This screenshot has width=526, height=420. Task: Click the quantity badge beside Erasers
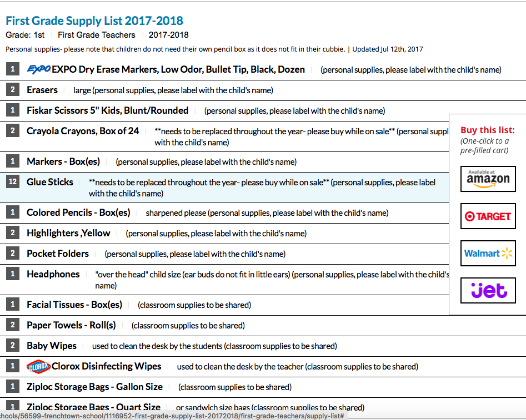click(x=13, y=89)
